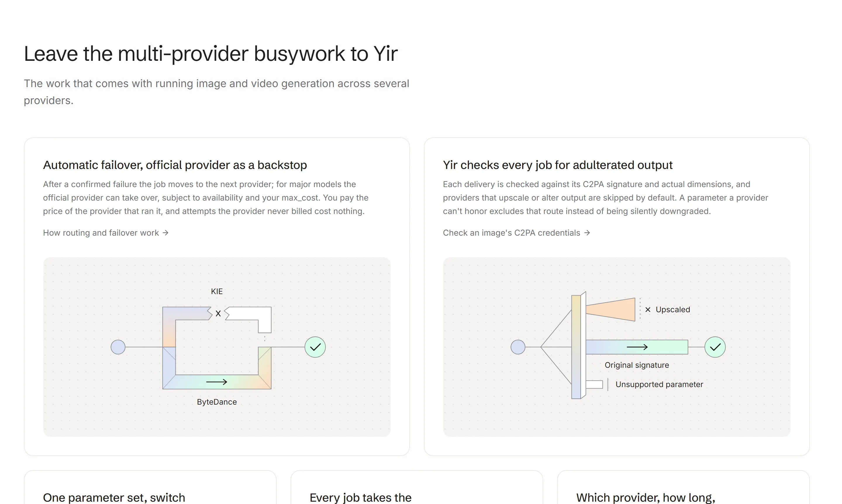Click the Original signature label
This screenshot has height=504, width=842.
coord(637,365)
